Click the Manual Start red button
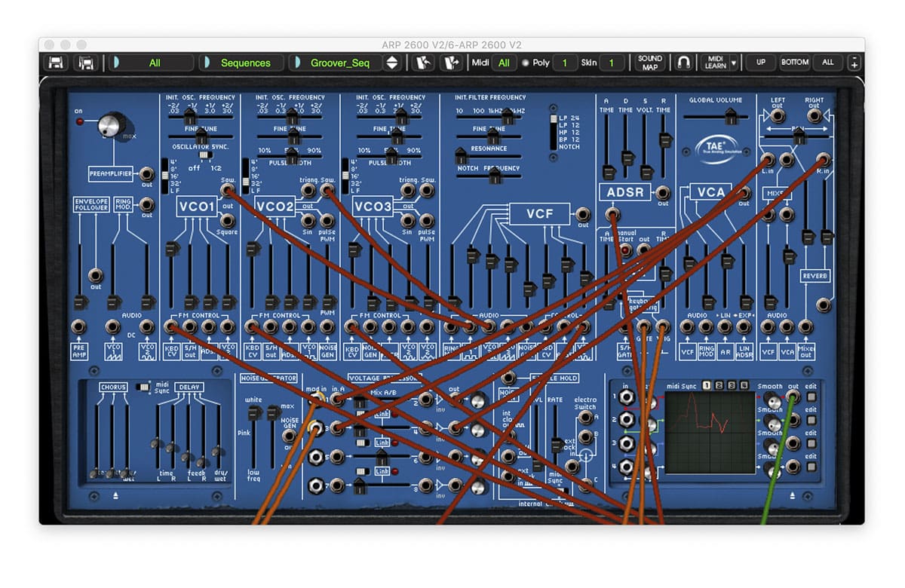Viewport: 905px width, 588px height. tap(625, 250)
